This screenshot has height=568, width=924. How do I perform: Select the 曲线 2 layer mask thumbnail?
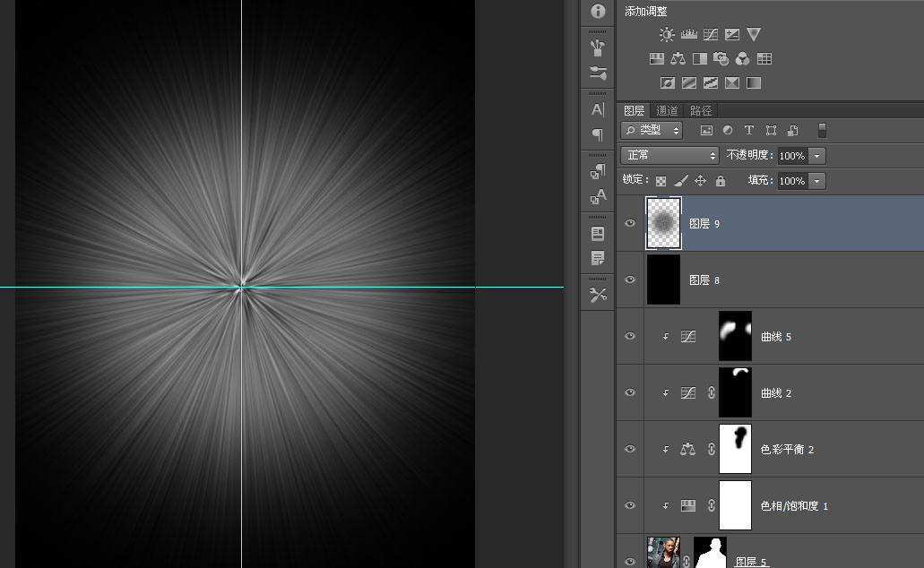736,392
